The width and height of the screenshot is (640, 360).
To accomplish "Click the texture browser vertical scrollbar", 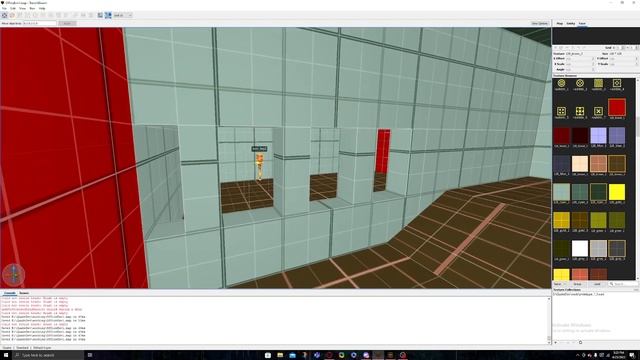I will pyautogui.click(x=637, y=179).
